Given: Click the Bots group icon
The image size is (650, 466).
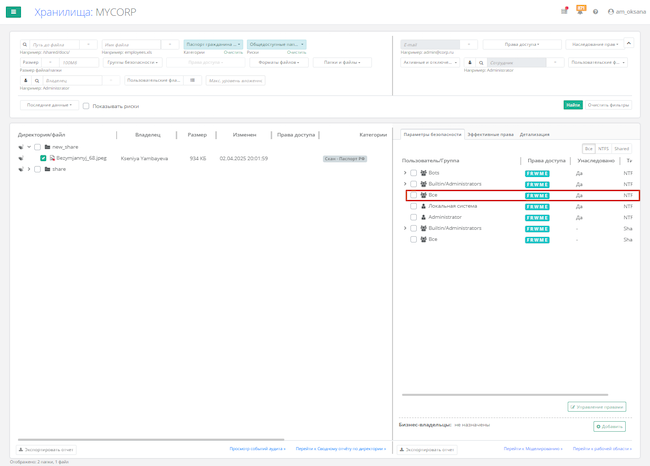Looking at the screenshot, I should coord(423,172).
